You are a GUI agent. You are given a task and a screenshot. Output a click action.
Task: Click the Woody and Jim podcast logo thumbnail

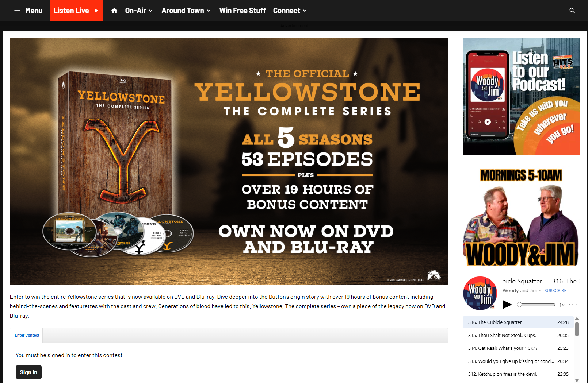tap(480, 293)
